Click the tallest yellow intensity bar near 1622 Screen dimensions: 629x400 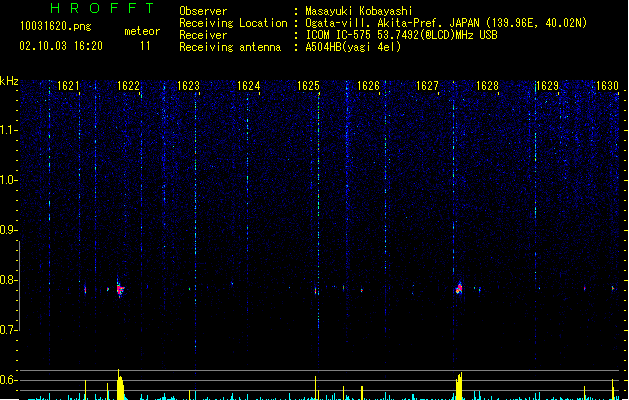(120, 384)
